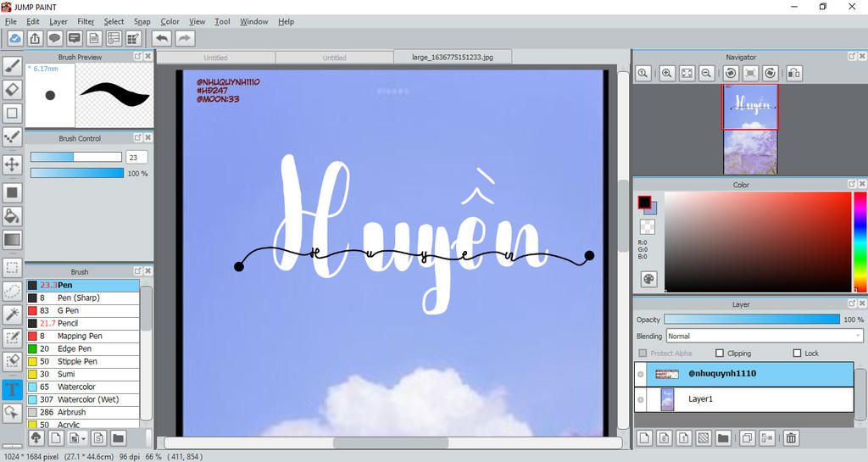Click the Redo arrow in toolbar

(x=185, y=38)
